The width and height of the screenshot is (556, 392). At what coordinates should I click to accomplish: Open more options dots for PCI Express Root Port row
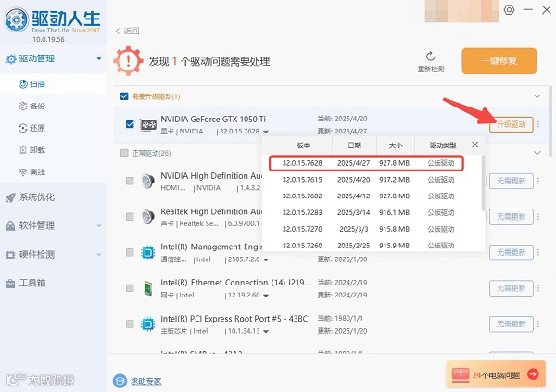538,324
